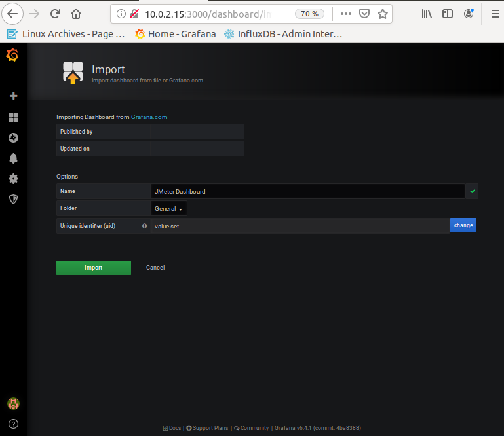Click the Grafana logo in the sidebar

[x=12, y=55]
